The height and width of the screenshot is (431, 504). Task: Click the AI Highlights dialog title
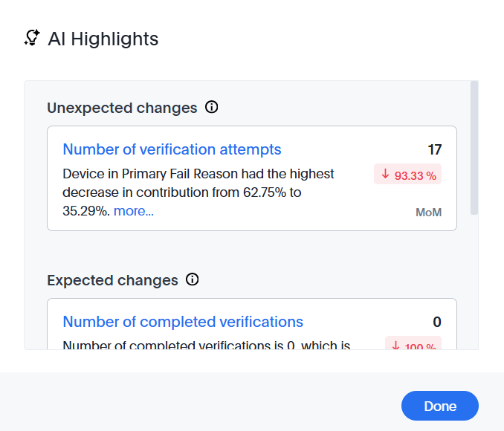pos(103,39)
